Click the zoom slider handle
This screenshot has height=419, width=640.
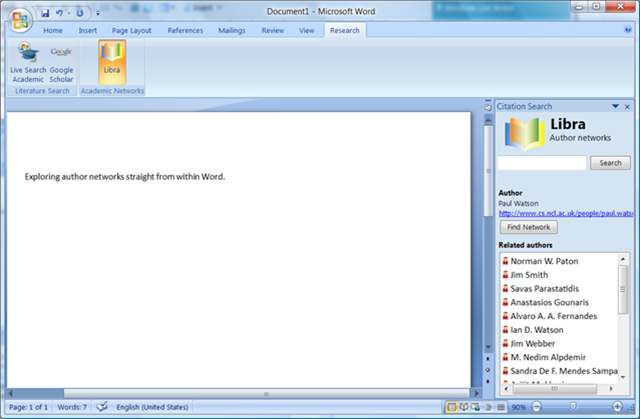(573, 406)
